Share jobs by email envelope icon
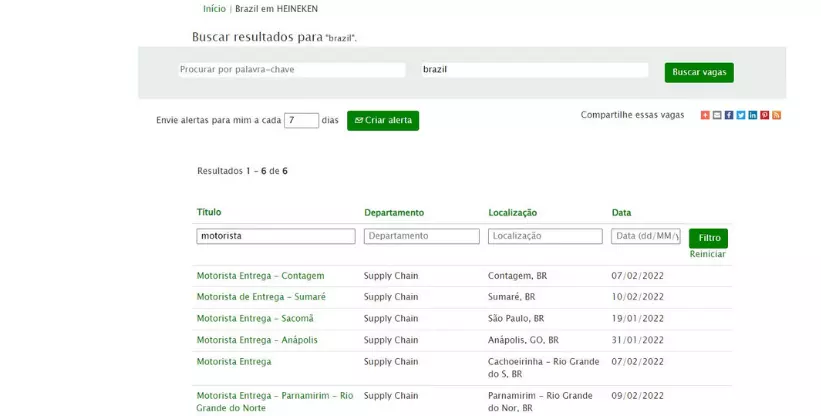The width and height of the screenshot is (821, 416). [717, 115]
